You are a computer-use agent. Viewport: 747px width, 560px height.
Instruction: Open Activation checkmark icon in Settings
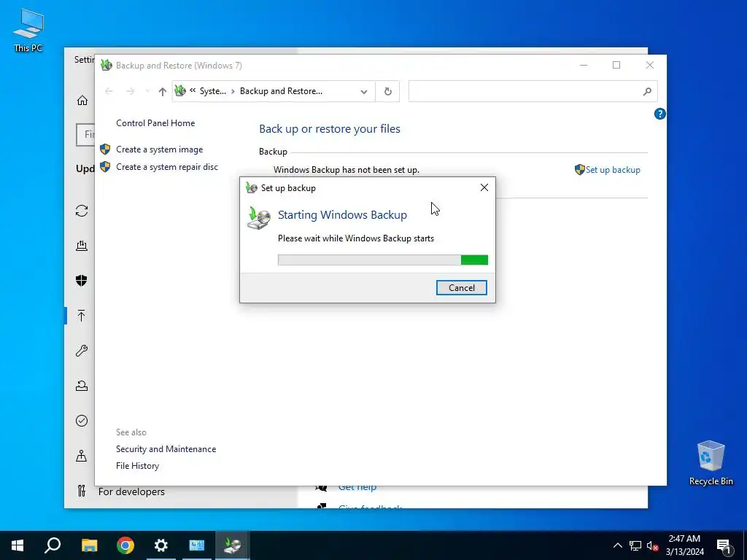point(82,421)
